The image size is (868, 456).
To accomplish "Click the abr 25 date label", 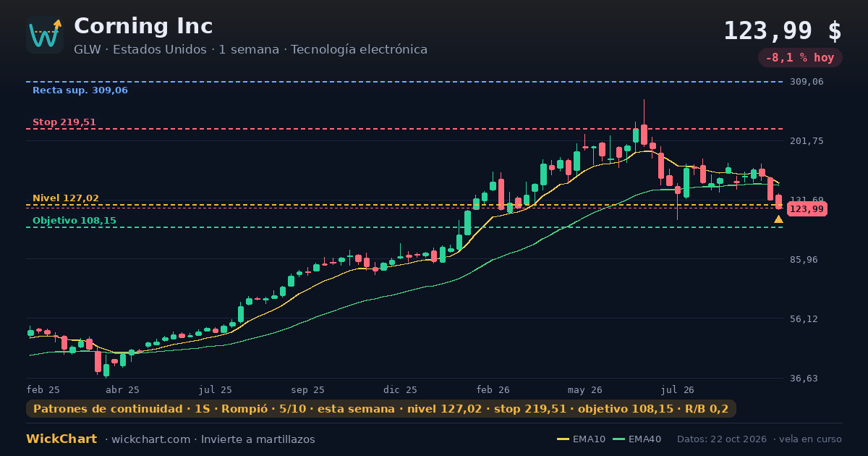I will click(123, 389).
